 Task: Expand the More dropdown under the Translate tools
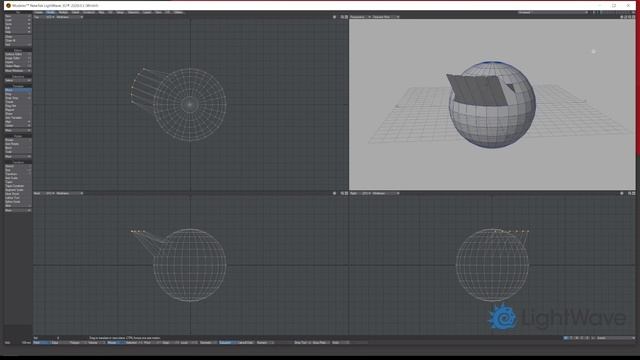coord(18,130)
